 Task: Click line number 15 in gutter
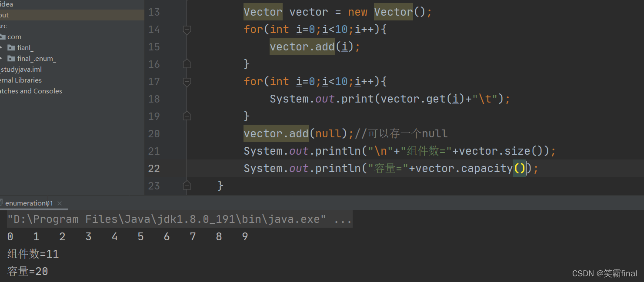(x=154, y=47)
